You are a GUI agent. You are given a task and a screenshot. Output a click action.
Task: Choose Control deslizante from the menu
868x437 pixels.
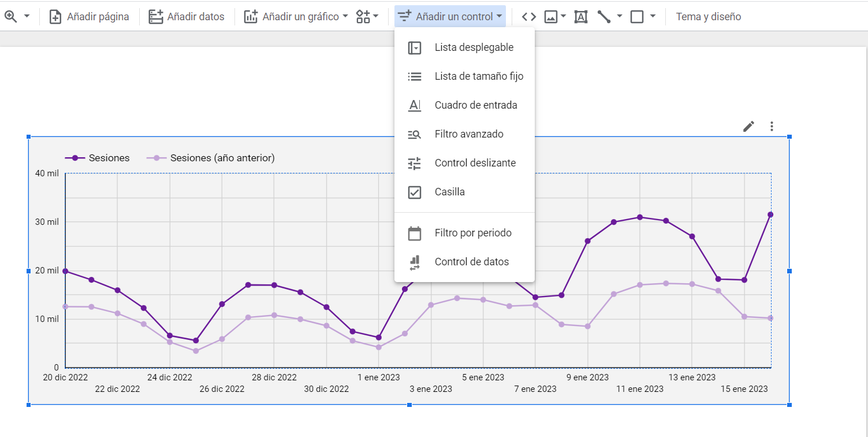tap(475, 163)
